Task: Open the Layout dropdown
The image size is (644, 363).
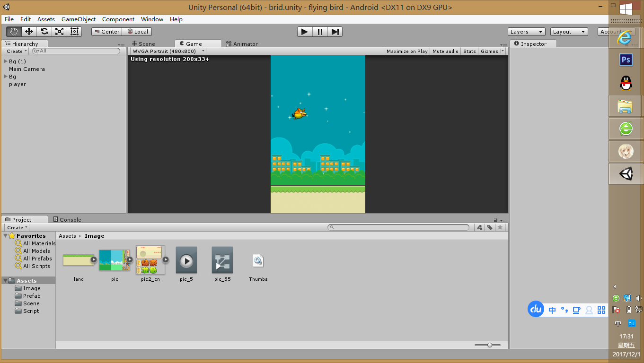Action: click(x=569, y=32)
